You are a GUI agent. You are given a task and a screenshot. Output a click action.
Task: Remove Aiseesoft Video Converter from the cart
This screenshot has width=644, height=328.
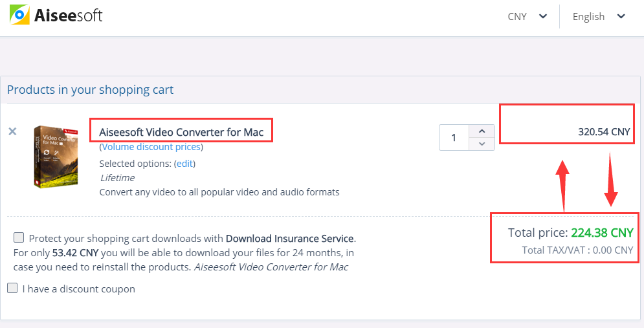(x=13, y=131)
